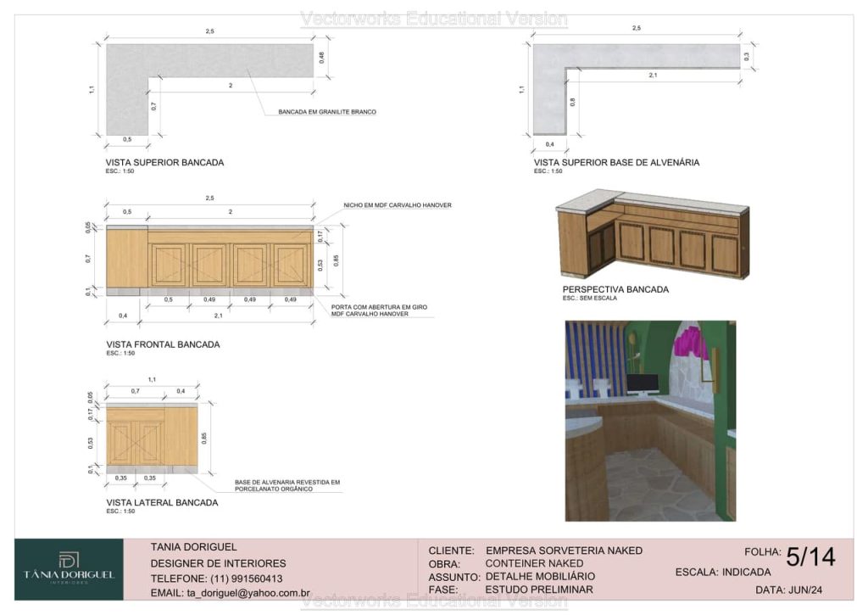Viewport: 868px width, 615px height.
Task: Open the rendered interior image of the counter
Action: coord(650,421)
